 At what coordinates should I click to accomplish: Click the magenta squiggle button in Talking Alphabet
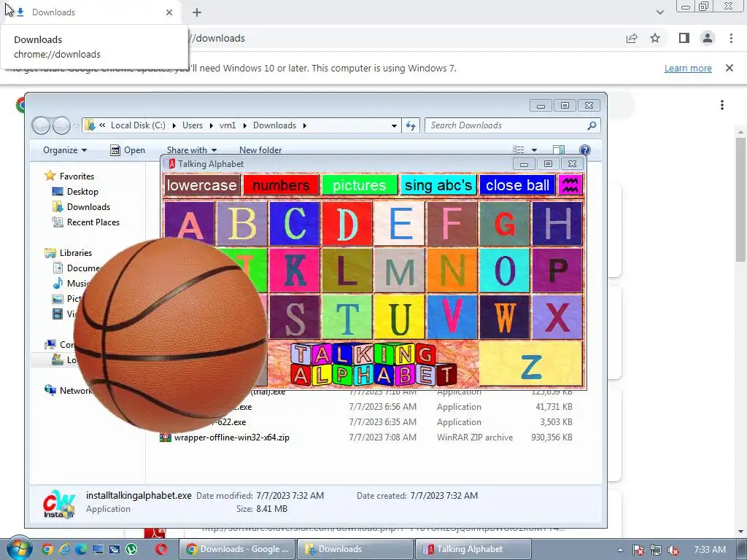(x=570, y=184)
